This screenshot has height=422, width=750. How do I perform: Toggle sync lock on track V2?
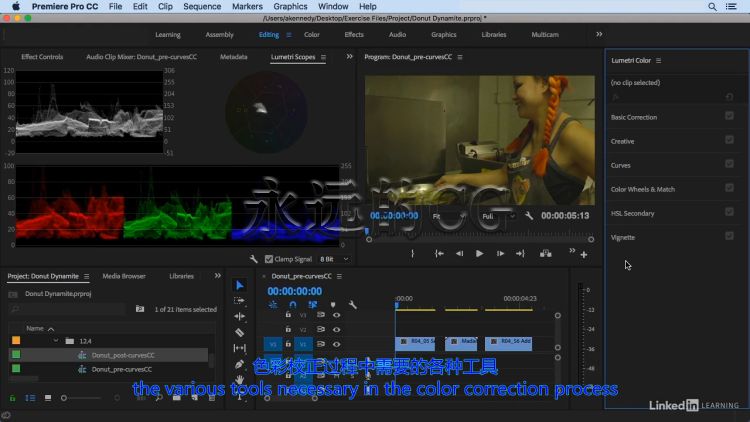tap(320, 330)
